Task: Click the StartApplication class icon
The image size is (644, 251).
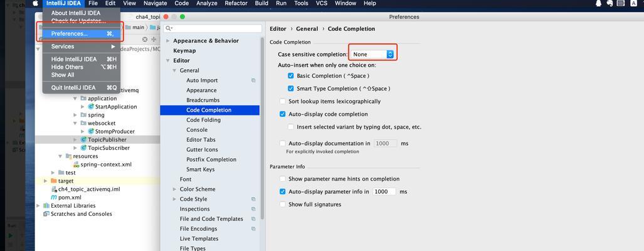Action: tap(91, 107)
